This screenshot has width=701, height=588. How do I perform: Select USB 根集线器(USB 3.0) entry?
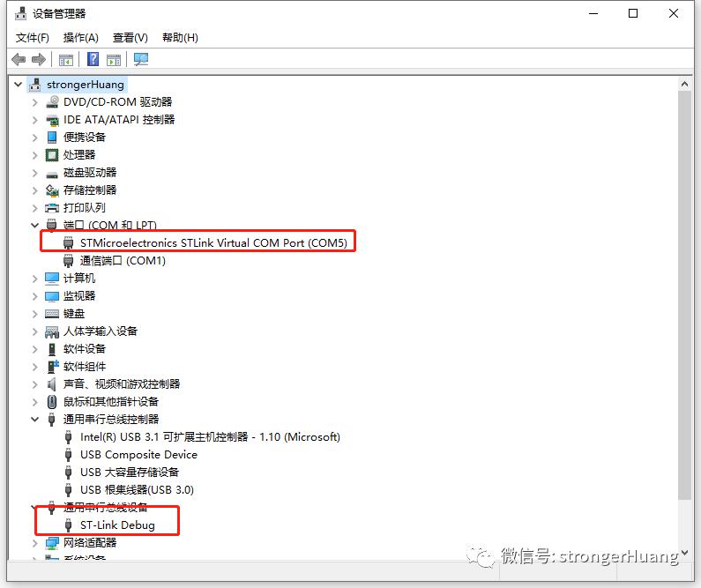click(x=137, y=489)
